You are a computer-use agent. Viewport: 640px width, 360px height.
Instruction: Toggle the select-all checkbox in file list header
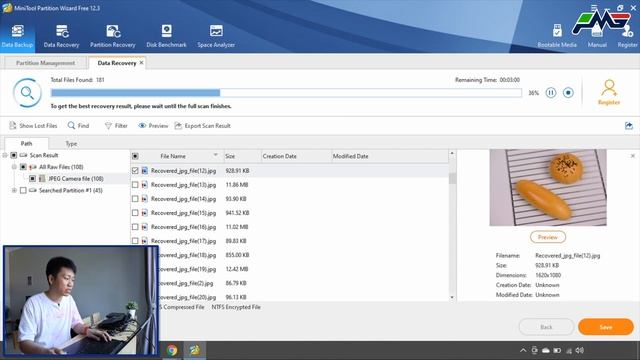[x=135, y=156]
